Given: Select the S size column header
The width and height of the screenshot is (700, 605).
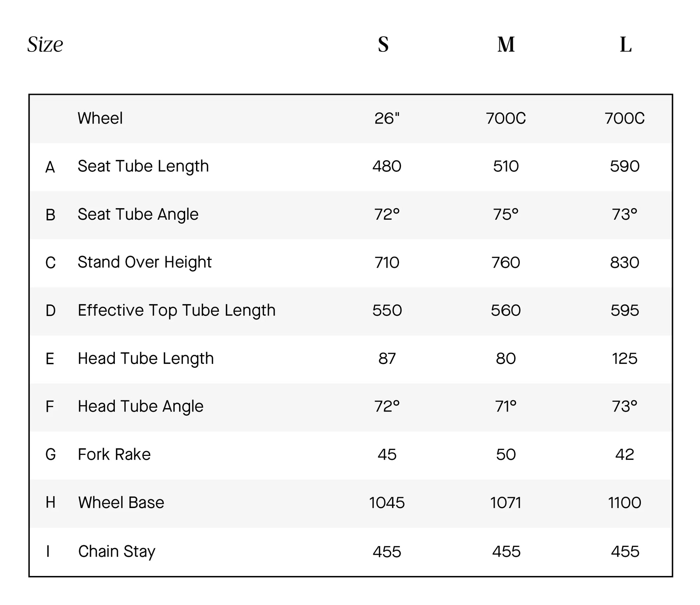Looking at the screenshot, I should [383, 45].
